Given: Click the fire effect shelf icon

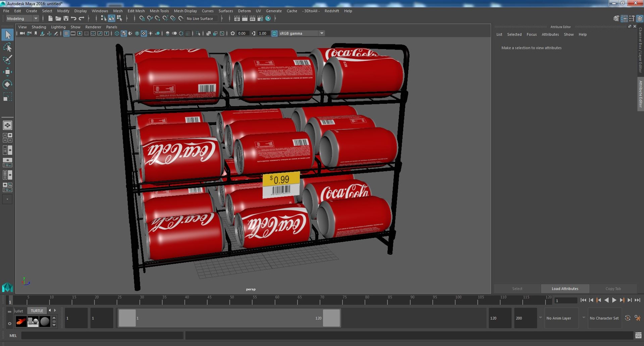Looking at the screenshot, I should point(21,322).
